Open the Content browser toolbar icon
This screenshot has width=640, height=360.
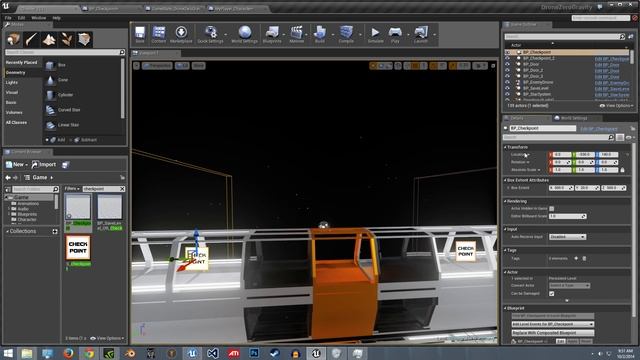(x=158, y=34)
